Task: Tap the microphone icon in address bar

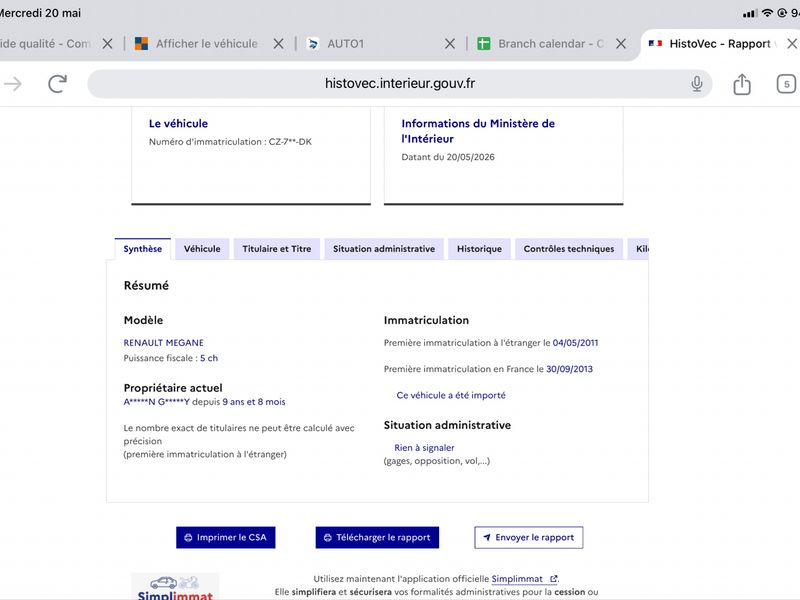Action: point(696,84)
